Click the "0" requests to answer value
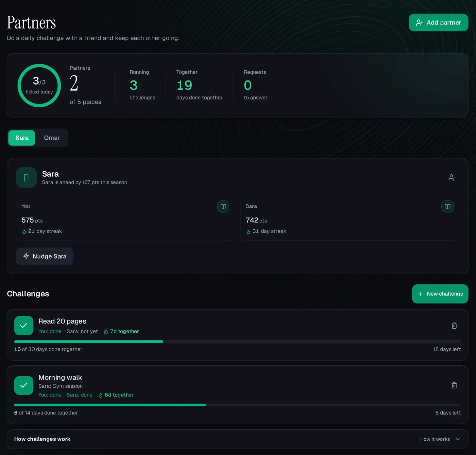The width and height of the screenshot is (476, 455). (248, 85)
